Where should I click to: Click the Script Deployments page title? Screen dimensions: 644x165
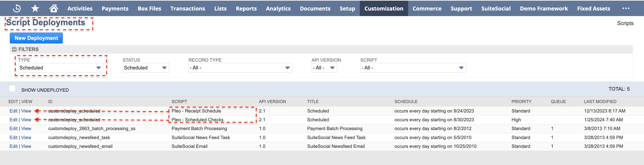click(x=46, y=22)
